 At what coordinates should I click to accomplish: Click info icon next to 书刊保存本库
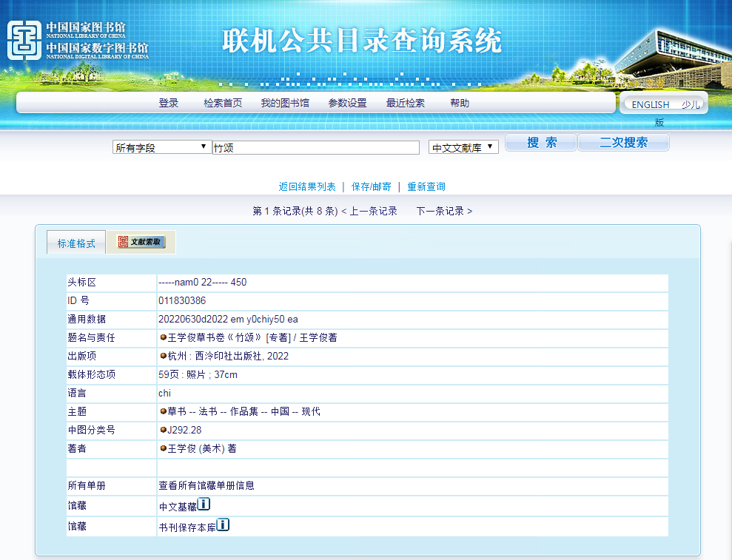pos(223,524)
